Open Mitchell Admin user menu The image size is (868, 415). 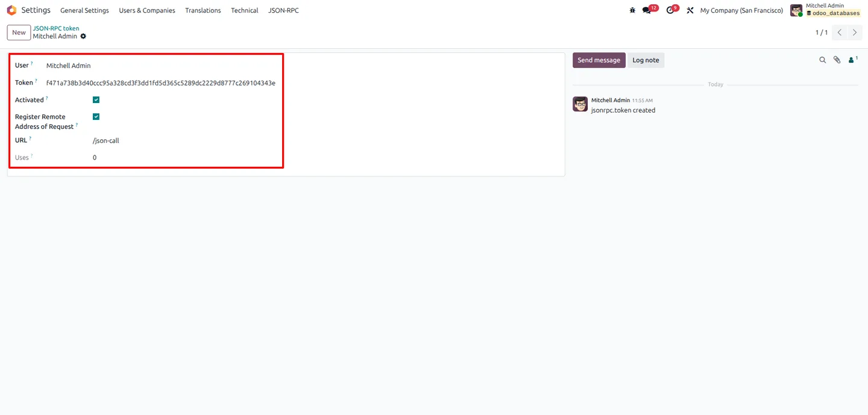pyautogui.click(x=826, y=10)
